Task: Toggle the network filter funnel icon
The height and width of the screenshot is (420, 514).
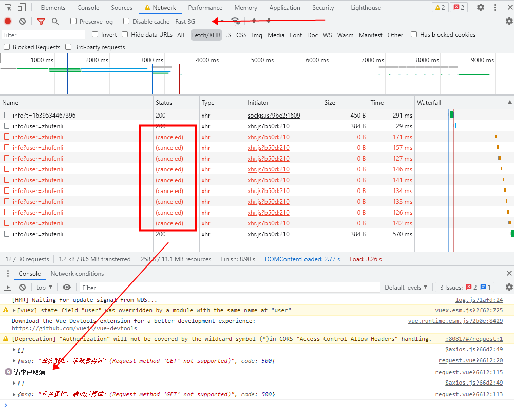Action: (x=41, y=22)
